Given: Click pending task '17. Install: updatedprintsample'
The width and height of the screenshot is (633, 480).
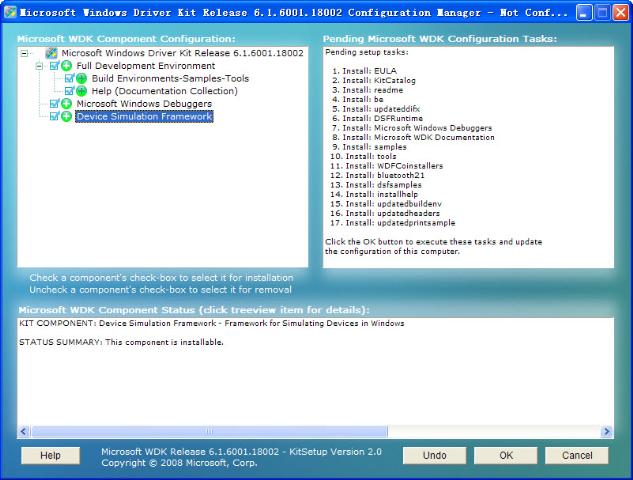Looking at the screenshot, I should 392,222.
